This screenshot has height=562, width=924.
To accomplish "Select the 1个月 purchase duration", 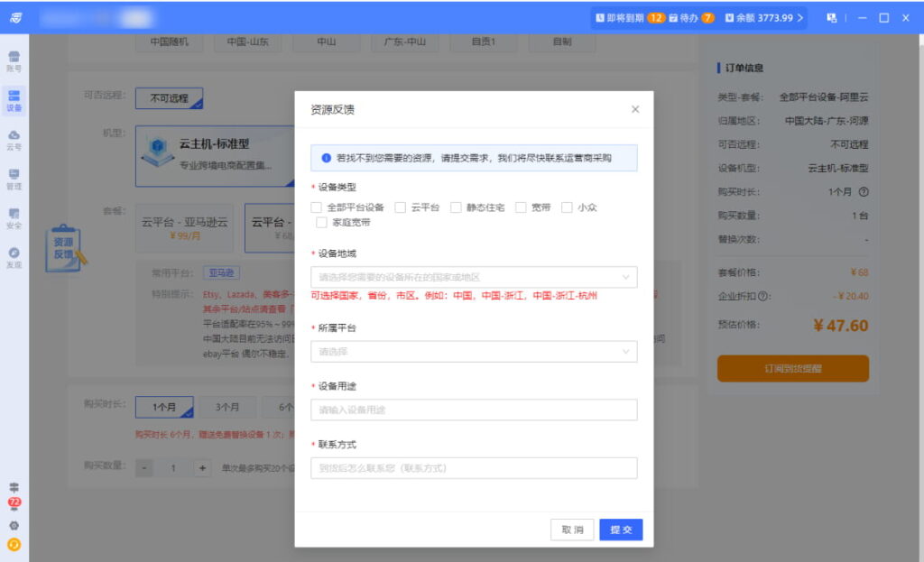I will [x=164, y=407].
